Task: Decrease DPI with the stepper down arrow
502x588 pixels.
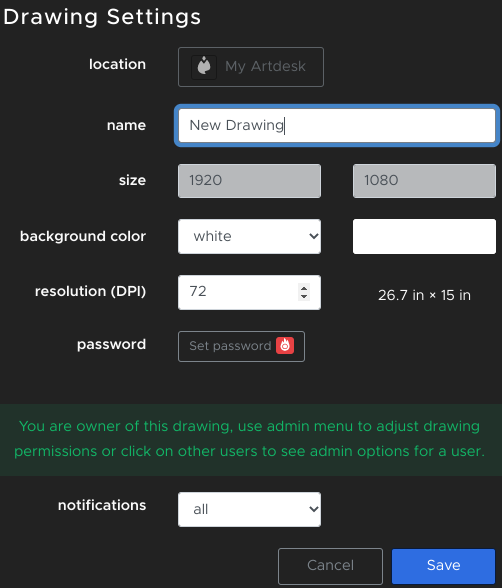Action: point(304,297)
